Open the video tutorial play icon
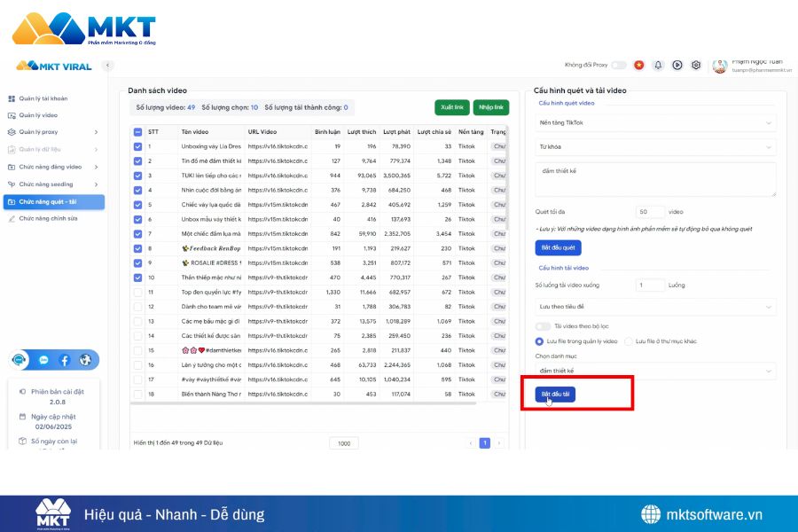 coord(677,65)
